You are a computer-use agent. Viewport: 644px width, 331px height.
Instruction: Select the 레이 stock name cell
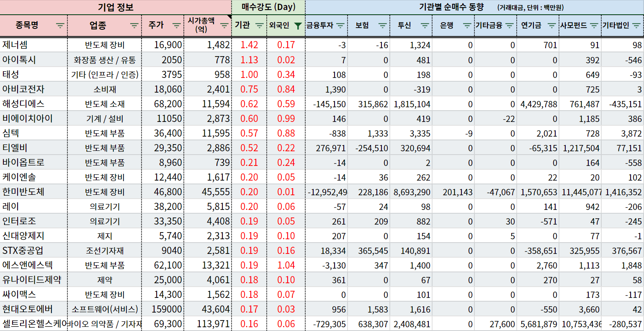pyautogui.click(x=33, y=206)
